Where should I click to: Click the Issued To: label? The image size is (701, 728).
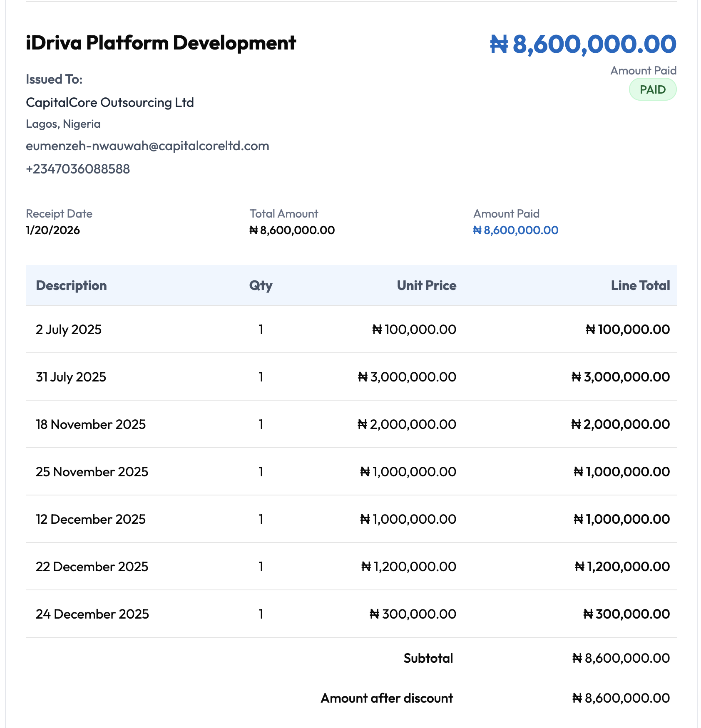pyautogui.click(x=54, y=79)
